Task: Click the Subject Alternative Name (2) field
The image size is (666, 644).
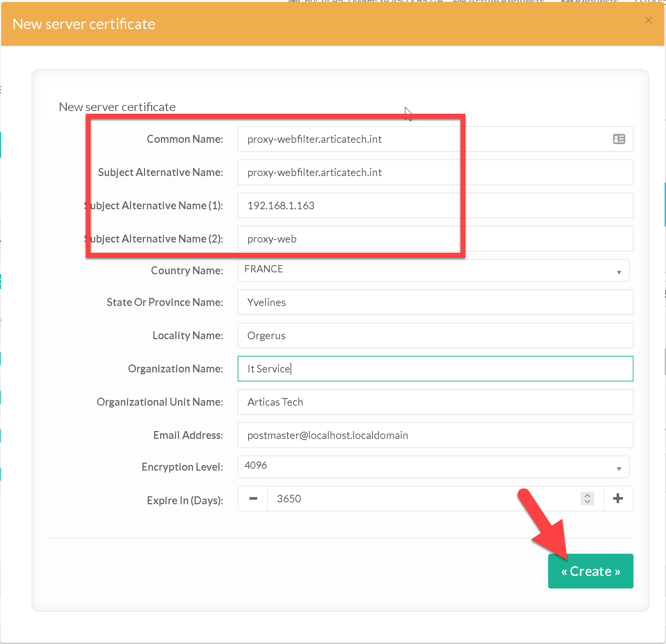Action: click(434, 239)
